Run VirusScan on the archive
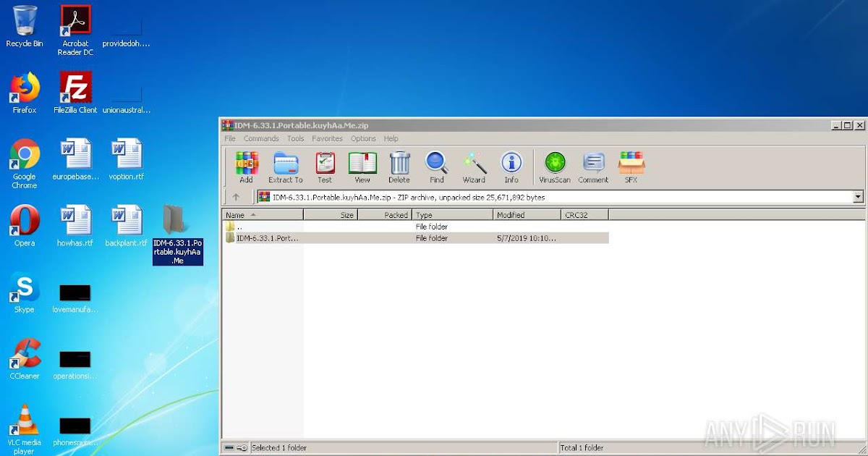 555,167
